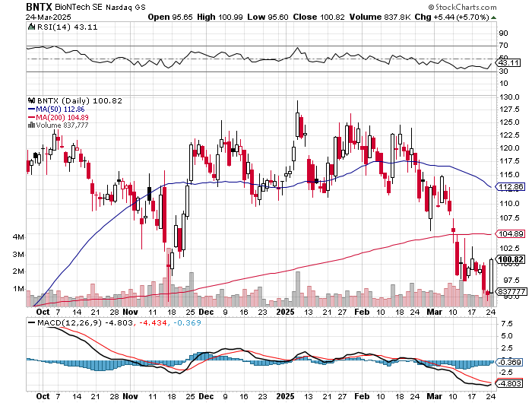532x403 pixels.
Task: Click the blue MA(50) legend line marker
Action: [32, 109]
